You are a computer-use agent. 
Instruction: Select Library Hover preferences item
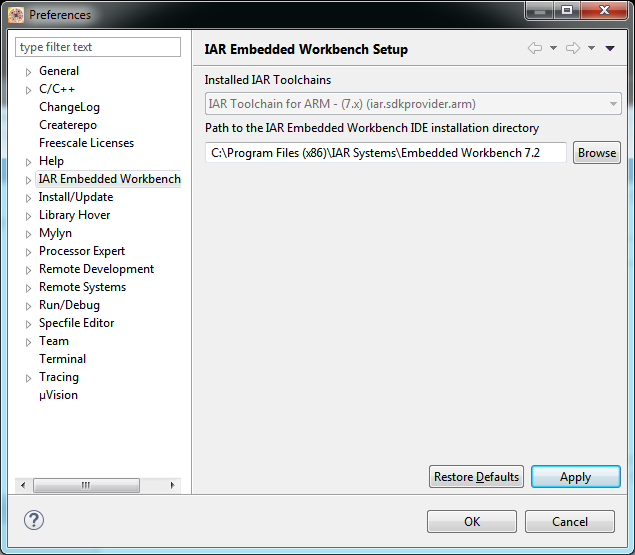coord(75,215)
